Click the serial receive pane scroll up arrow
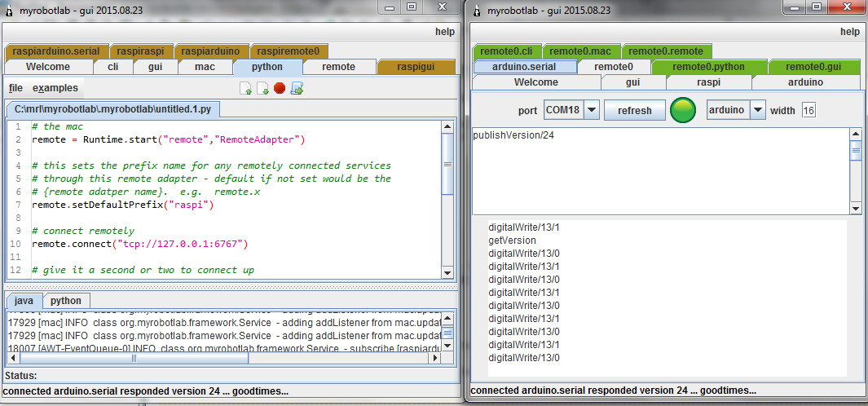The height and width of the screenshot is (406, 868). 855,134
